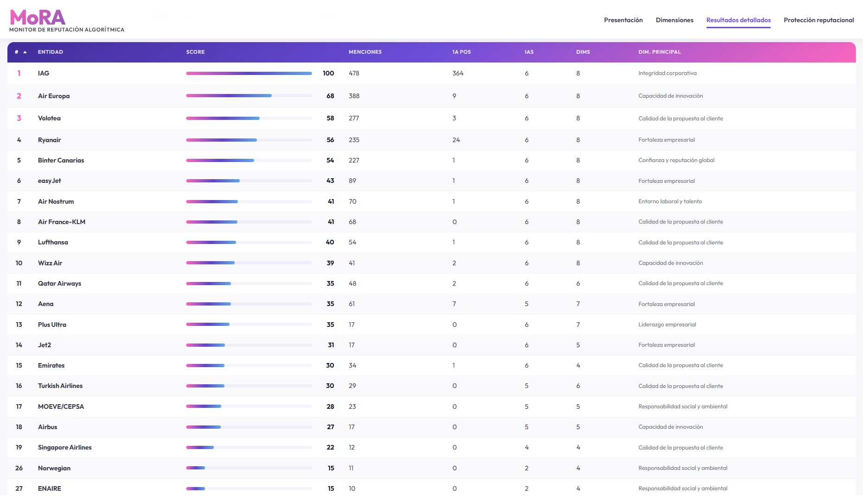868x500 pixels.
Task: Click Air France-KLM entity name
Action: tap(62, 222)
